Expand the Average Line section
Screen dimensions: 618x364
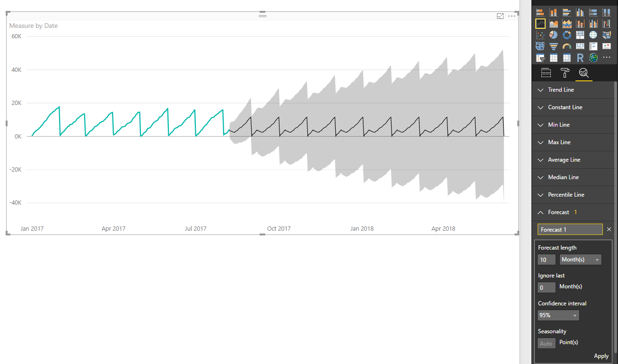pyautogui.click(x=573, y=160)
